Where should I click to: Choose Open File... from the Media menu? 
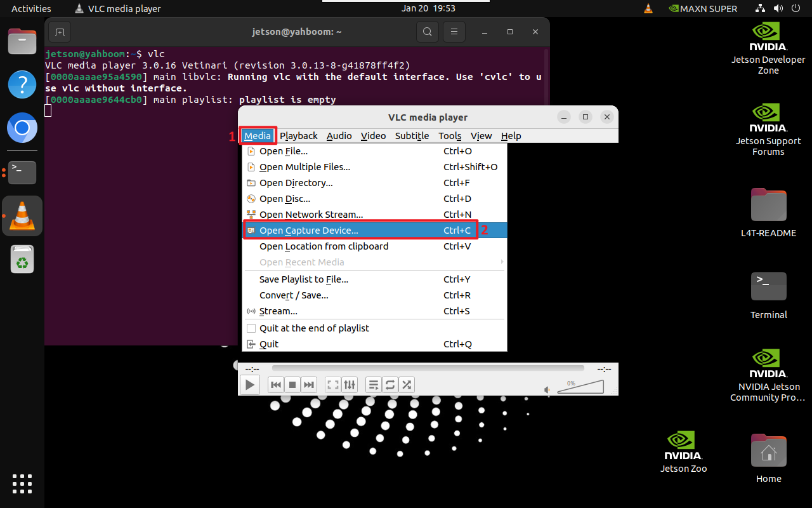(374, 151)
